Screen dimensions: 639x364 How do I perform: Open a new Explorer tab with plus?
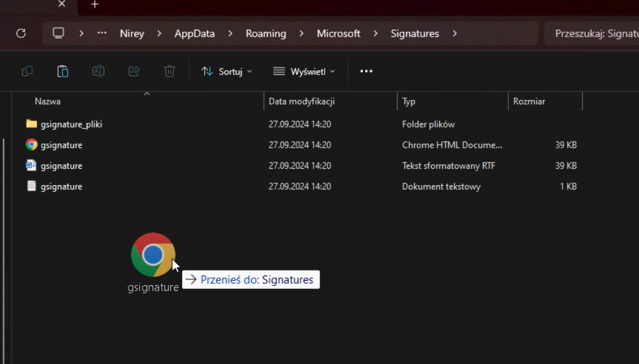[x=95, y=4]
